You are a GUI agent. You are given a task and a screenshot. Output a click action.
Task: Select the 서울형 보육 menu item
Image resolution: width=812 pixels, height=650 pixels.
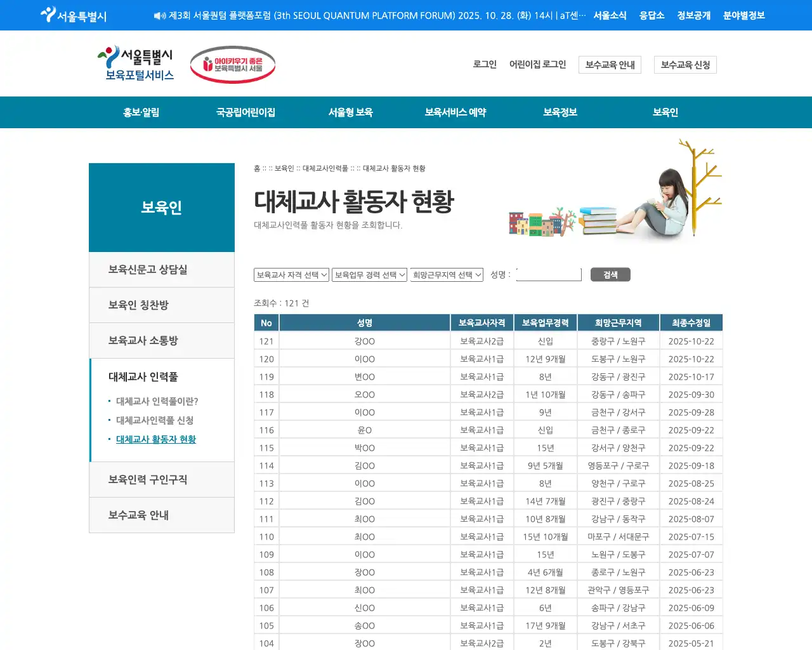[350, 112]
